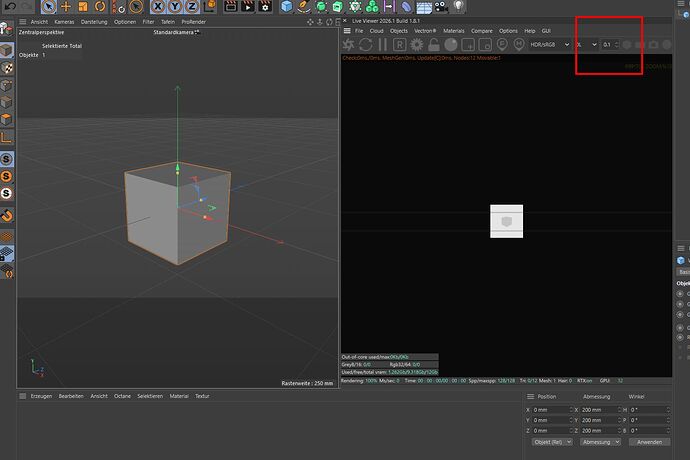
Task: Open the dropdown next to HDR/sRGB
Action: 587,44
